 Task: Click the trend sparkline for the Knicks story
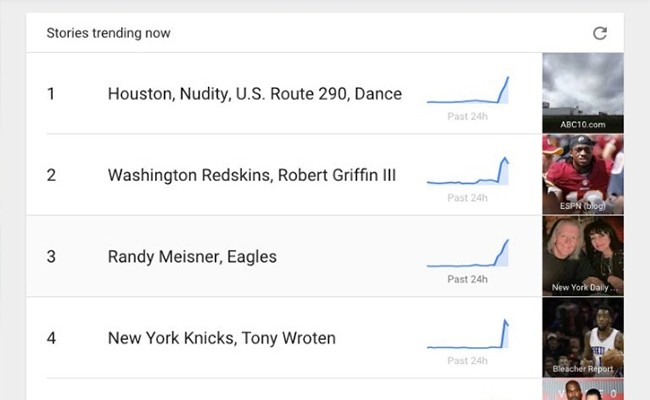coord(468,335)
